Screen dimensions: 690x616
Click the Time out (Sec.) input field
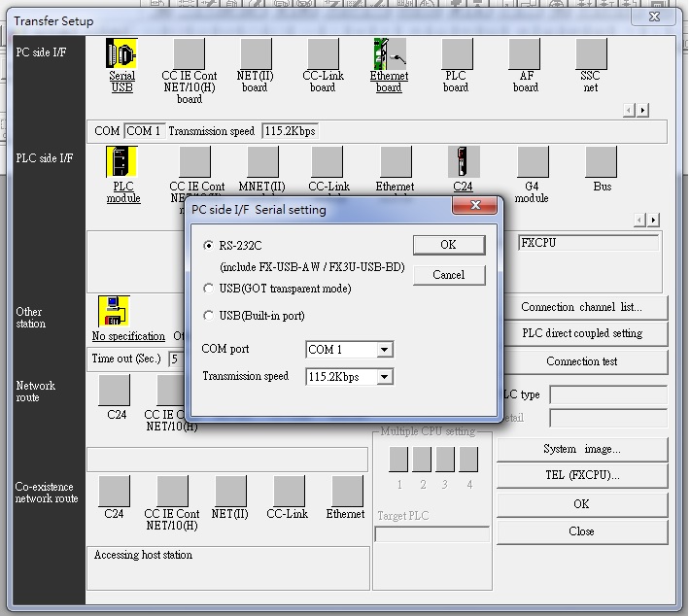tap(175, 359)
